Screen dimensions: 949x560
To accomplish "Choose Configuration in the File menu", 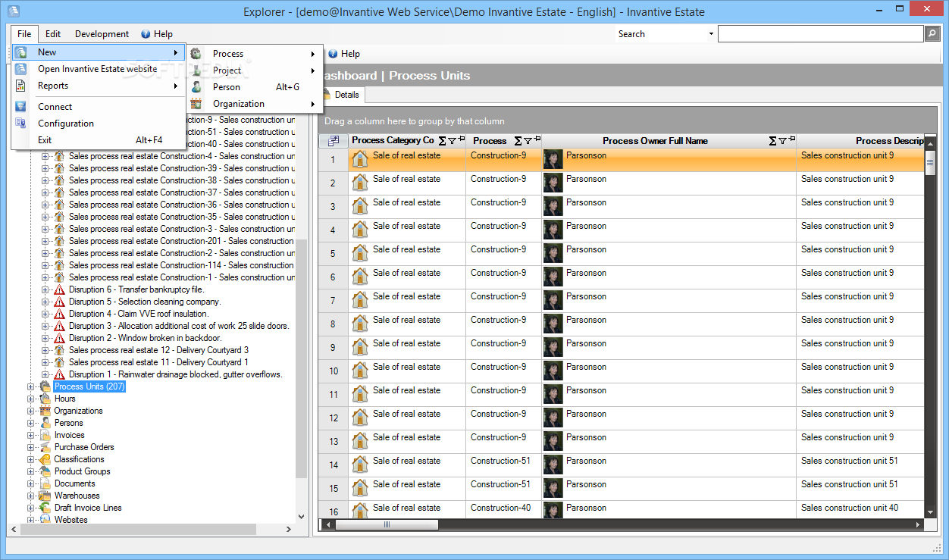I will point(99,124).
